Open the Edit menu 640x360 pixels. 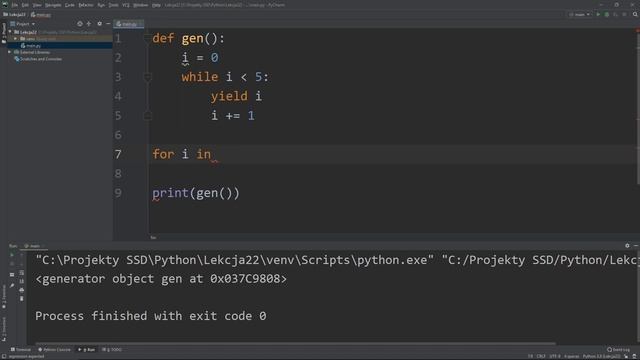(x=25, y=5)
